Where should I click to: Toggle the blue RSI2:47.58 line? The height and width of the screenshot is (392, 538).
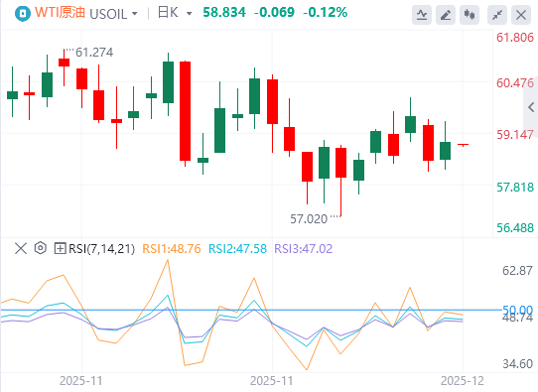click(237, 249)
